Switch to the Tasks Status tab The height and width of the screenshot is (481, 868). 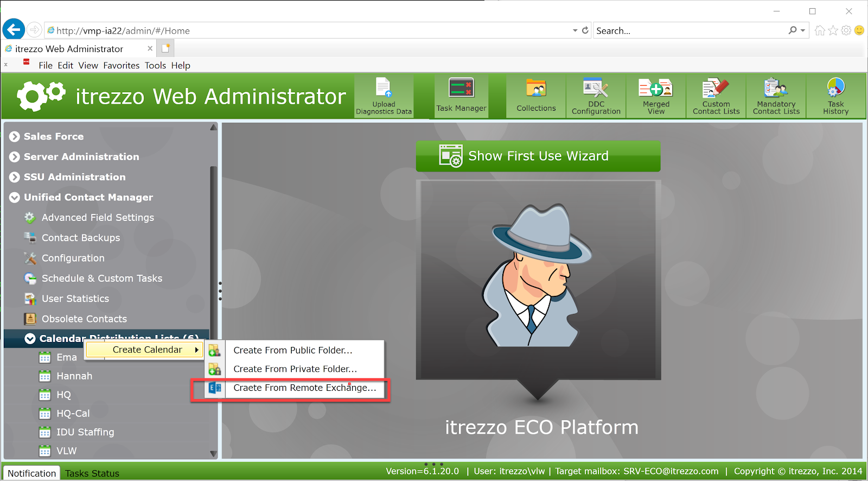(x=92, y=473)
